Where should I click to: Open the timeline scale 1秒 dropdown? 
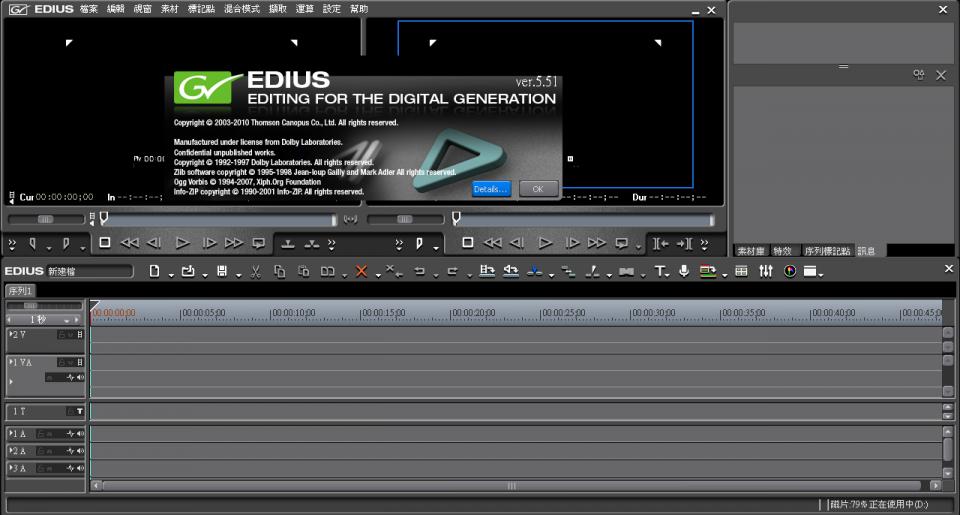(x=67, y=320)
